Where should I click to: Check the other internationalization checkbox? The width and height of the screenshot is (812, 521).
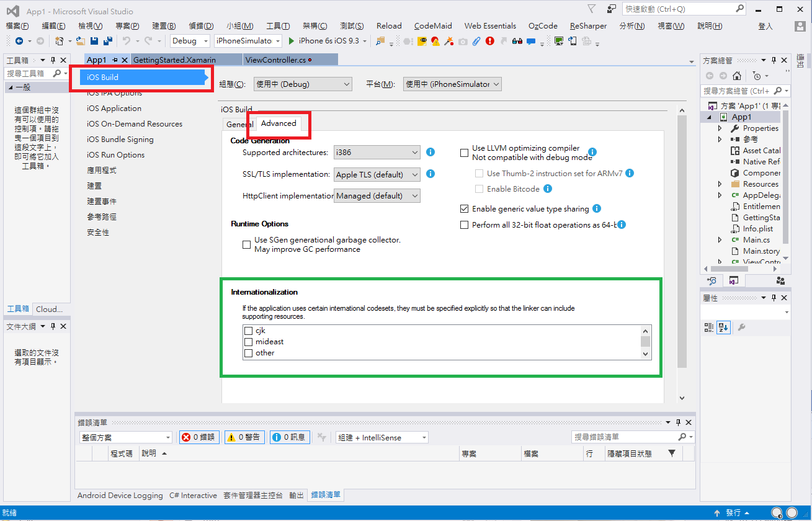pos(249,353)
